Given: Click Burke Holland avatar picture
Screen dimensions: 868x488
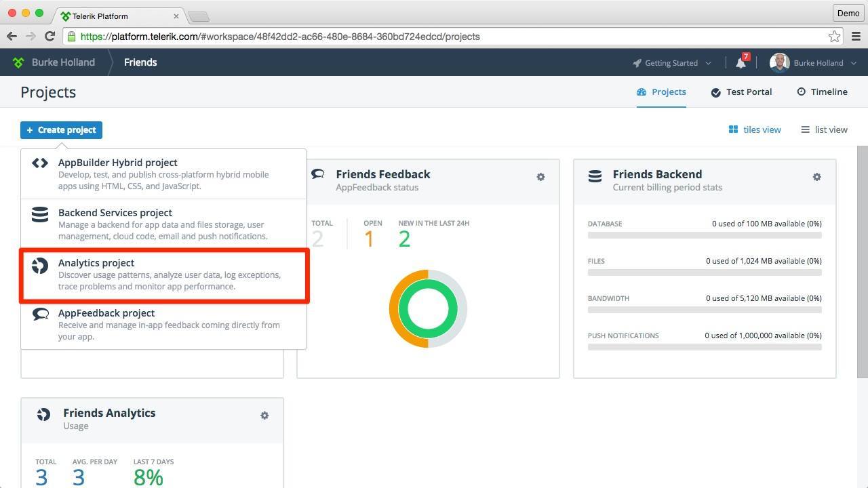Looking at the screenshot, I should 779,63.
